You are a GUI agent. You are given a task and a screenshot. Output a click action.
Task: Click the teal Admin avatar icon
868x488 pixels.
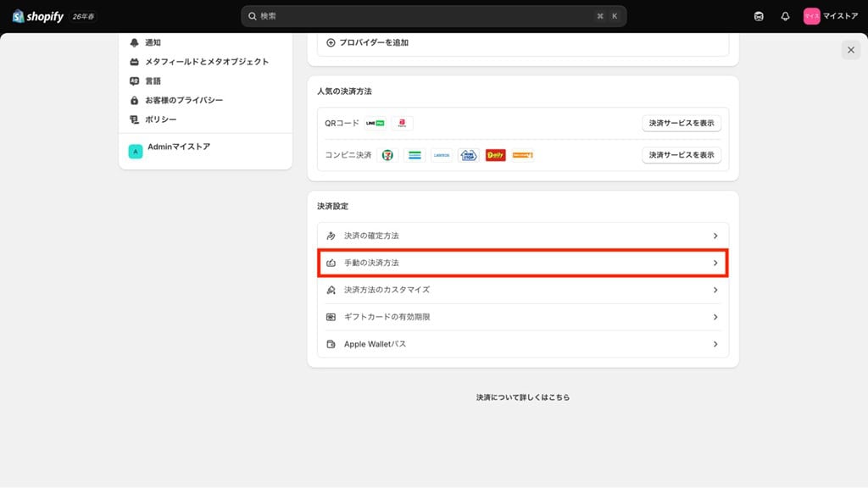[x=136, y=151]
